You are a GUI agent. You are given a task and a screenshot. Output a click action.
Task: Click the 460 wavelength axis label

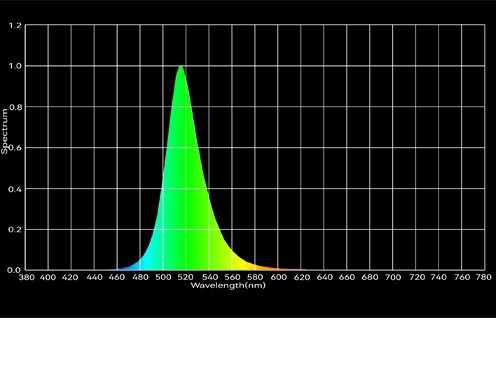coord(117,277)
